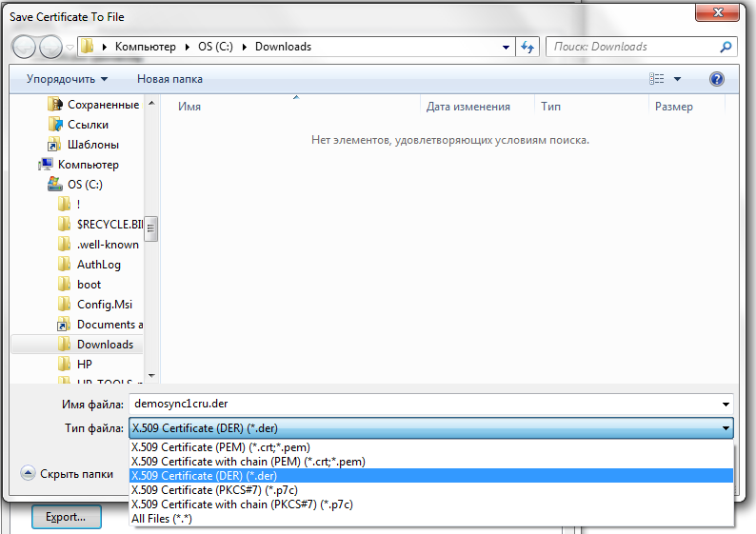Open the view options dropdown arrow

point(678,79)
